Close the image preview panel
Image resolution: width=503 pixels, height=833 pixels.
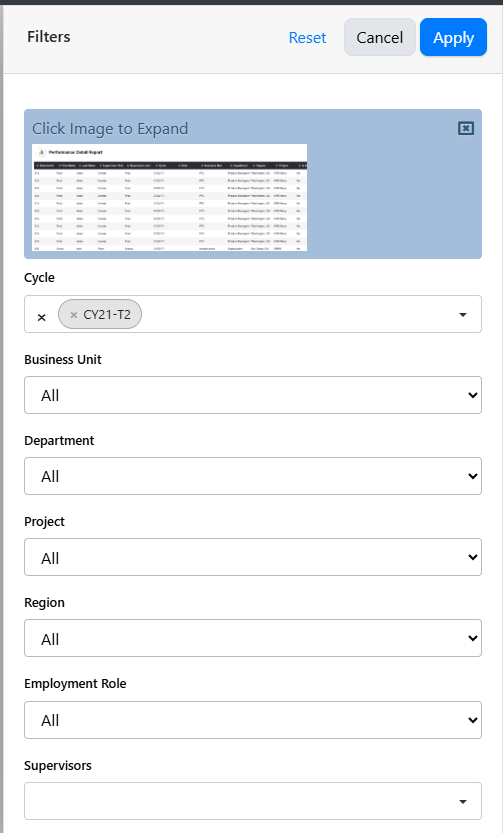pos(466,128)
